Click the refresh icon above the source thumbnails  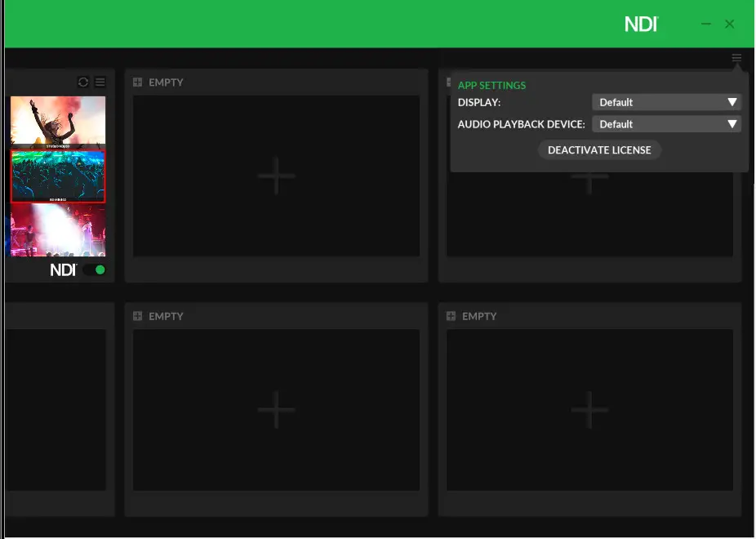pyautogui.click(x=84, y=82)
